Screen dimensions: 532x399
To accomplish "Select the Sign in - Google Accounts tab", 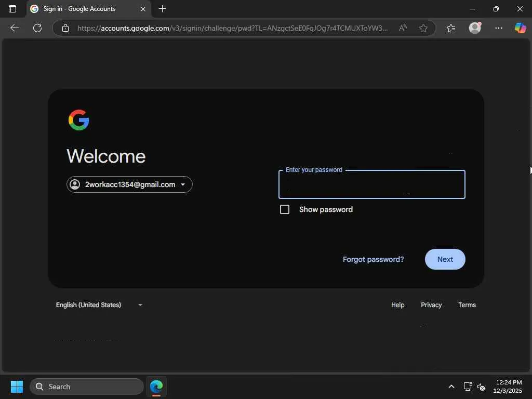I will tap(89, 9).
